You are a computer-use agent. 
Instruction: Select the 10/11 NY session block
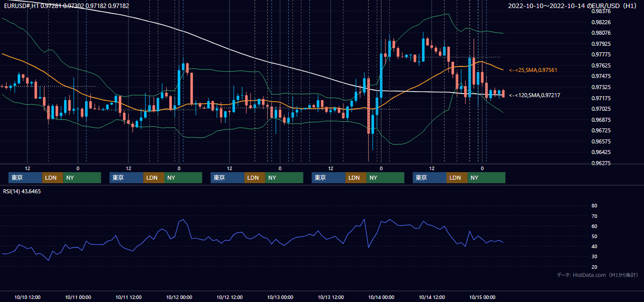[183, 178]
